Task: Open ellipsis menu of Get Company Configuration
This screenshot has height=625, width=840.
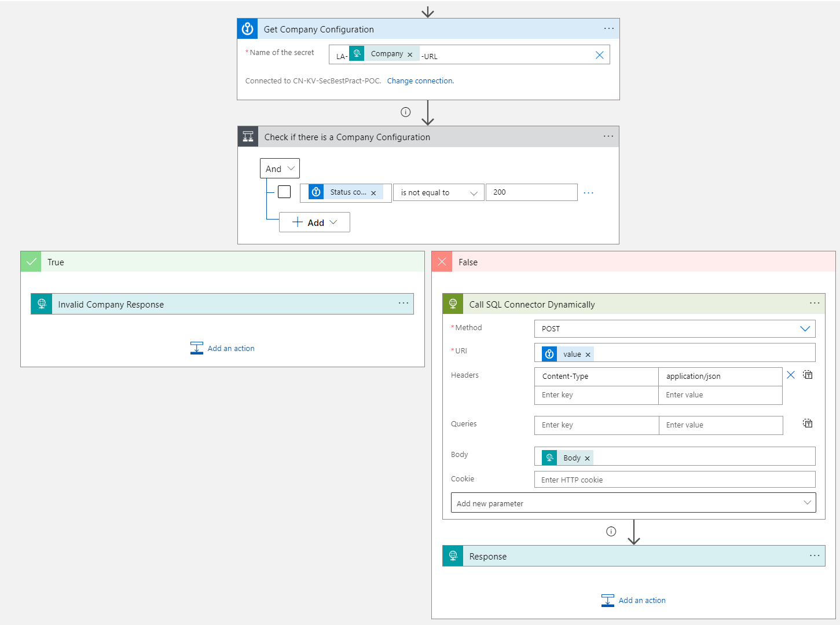Action: (x=609, y=28)
